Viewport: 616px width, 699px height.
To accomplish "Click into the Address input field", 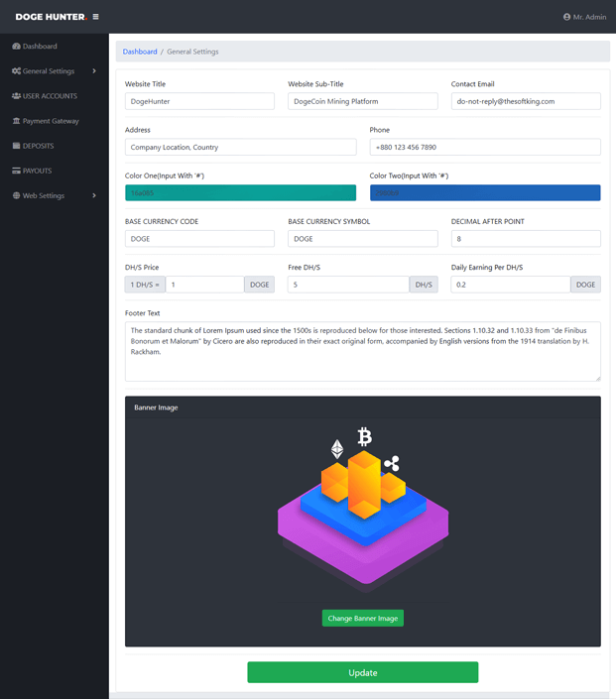I will click(x=240, y=147).
